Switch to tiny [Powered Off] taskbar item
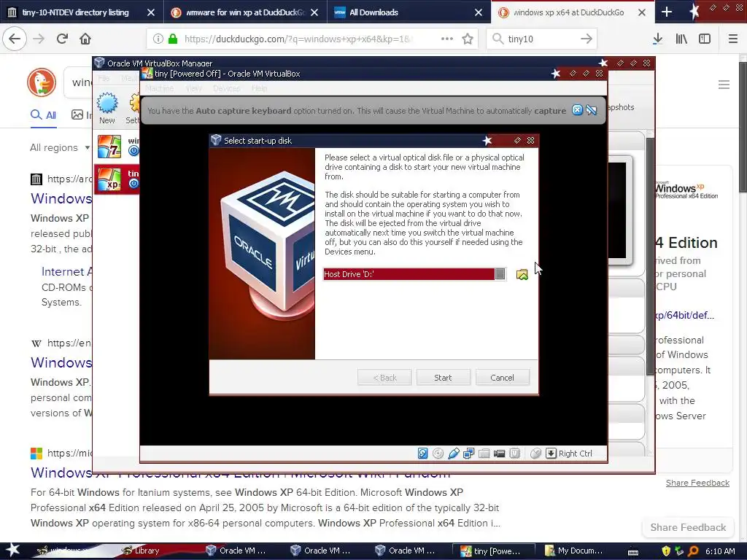Viewport: 747px width, 560px height. 492,551
